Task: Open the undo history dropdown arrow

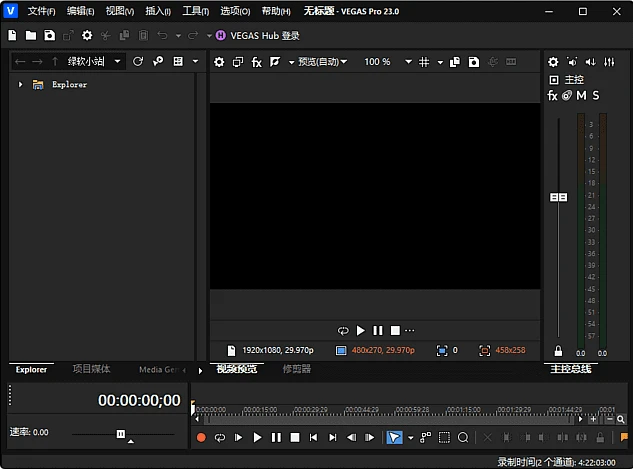Action: (x=178, y=36)
